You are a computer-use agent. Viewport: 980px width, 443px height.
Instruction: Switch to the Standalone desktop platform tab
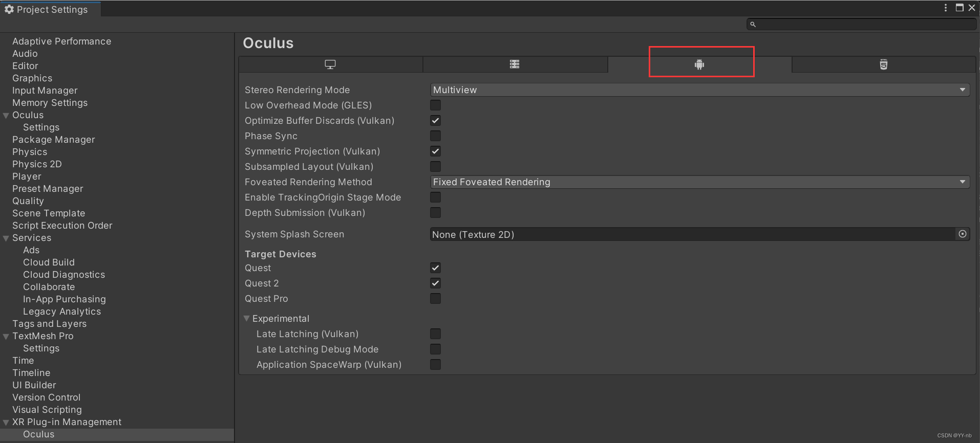pyautogui.click(x=330, y=64)
